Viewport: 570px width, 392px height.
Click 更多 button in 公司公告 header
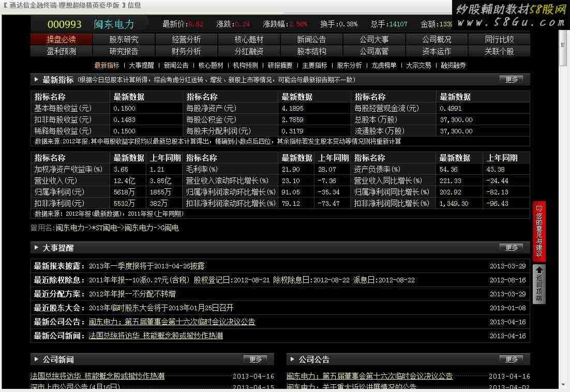pyautogui.click(x=512, y=359)
